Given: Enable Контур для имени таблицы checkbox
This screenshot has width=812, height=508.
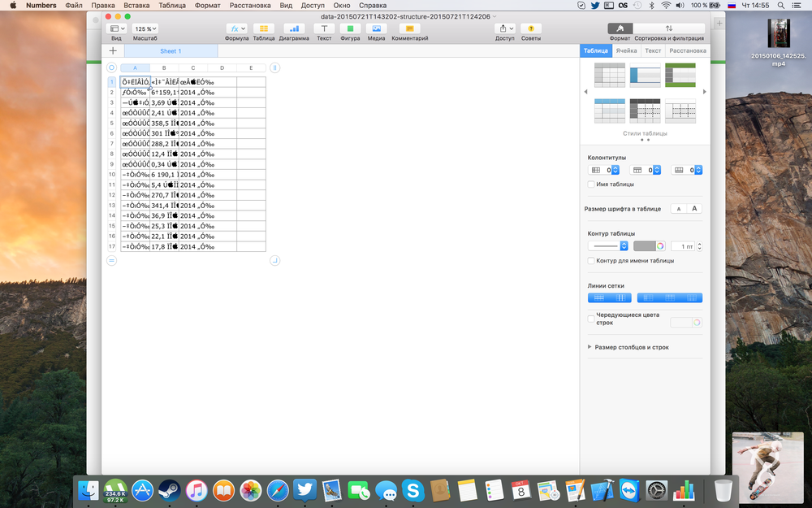Looking at the screenshot, I should point(591,261).
